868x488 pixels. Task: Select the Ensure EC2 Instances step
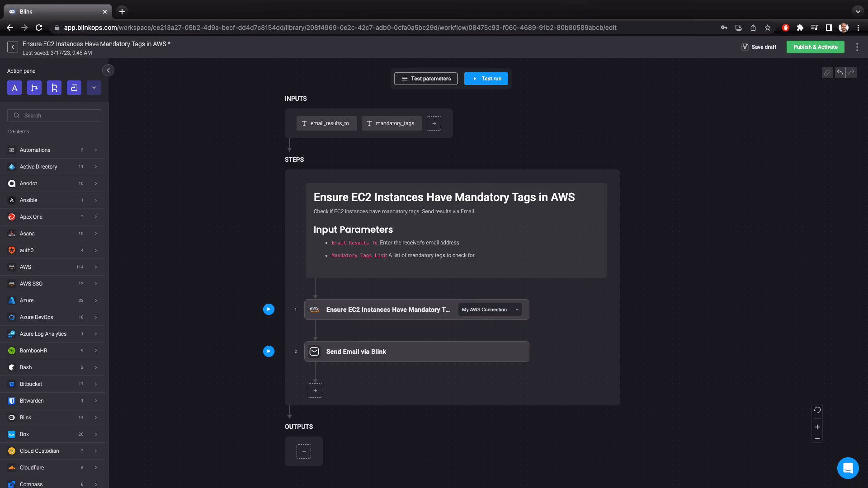pyautogui.click(x=416, y=310)
